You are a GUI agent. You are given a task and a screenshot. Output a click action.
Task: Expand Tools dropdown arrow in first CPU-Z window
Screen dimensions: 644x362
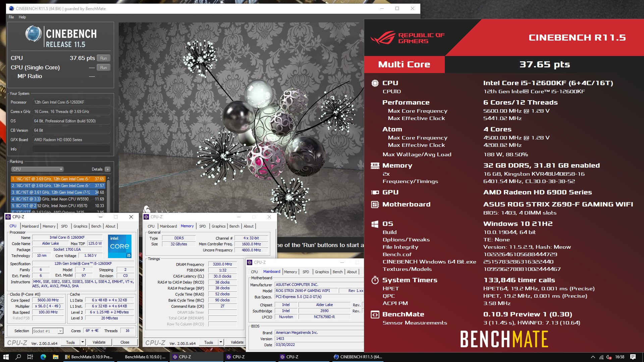click(83, 342)
